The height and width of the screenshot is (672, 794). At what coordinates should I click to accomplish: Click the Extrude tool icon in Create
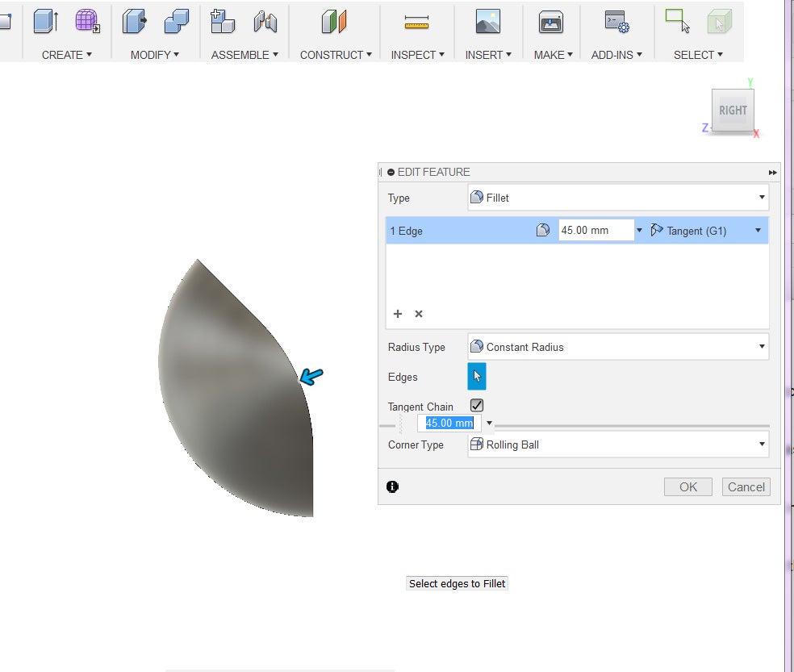coord(45,22)
